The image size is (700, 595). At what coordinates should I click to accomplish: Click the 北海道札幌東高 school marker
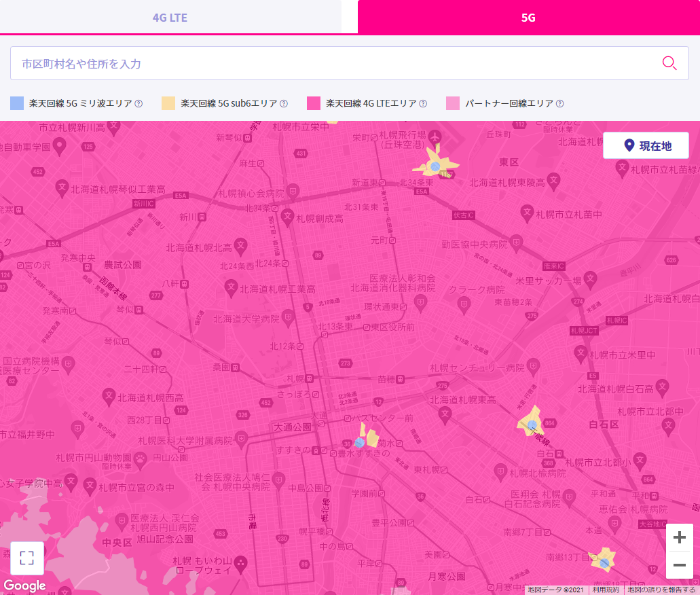click(445, 415)
